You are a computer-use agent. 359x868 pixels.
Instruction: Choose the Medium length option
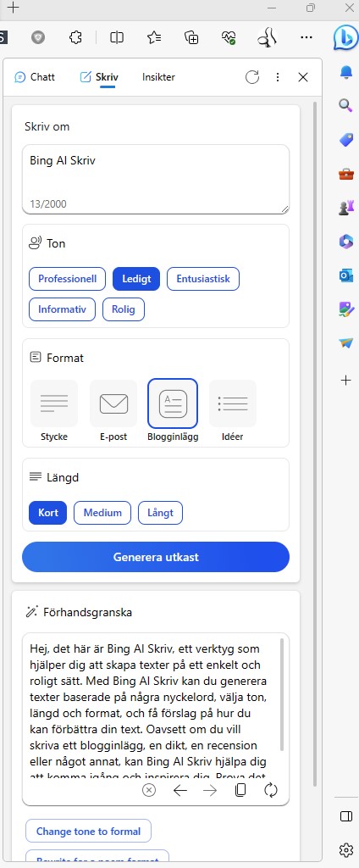(x=102, y=513)
